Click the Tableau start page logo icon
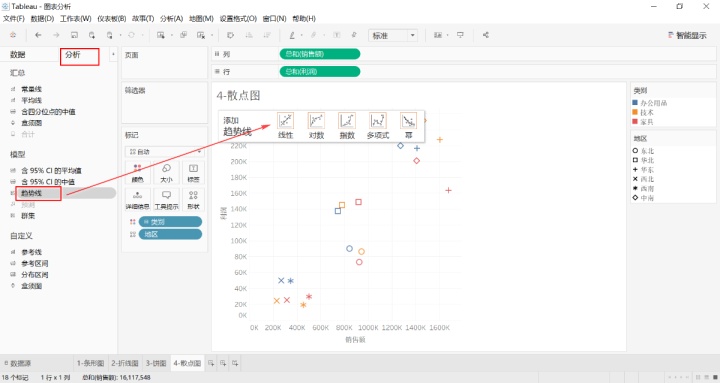The width and height of the screenshot is (720, 383). coord(13,35)
